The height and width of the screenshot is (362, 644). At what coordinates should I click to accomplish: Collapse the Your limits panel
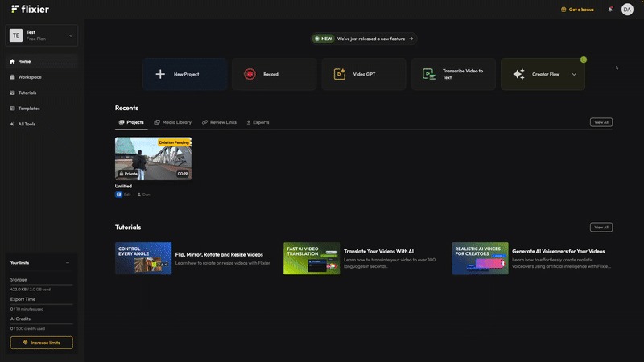68,262
